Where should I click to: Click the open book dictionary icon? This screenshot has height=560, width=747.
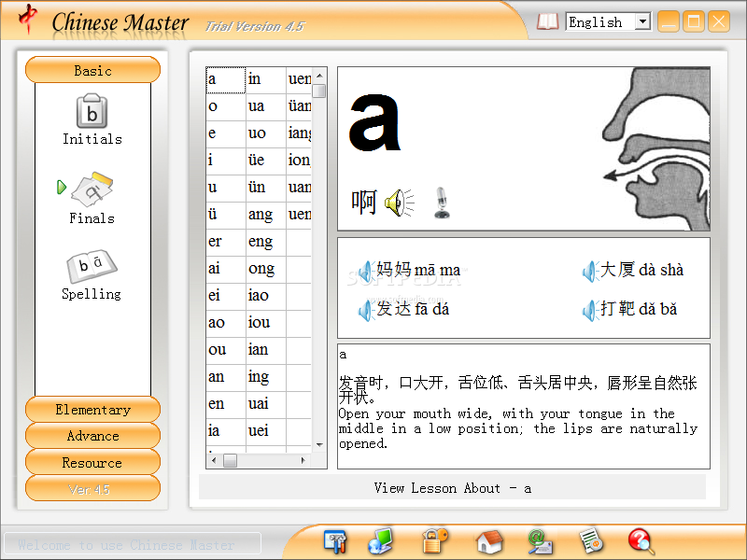[x=547, y=21]
